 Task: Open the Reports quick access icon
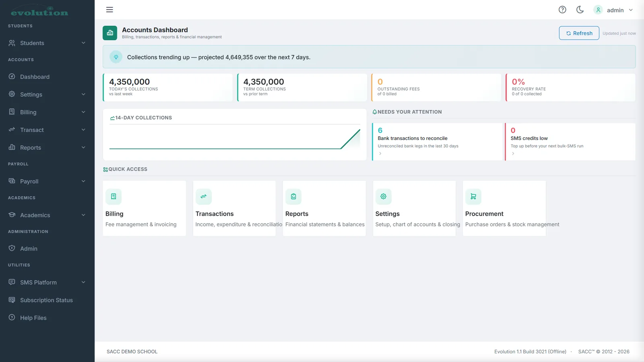(x=293, y=196)
